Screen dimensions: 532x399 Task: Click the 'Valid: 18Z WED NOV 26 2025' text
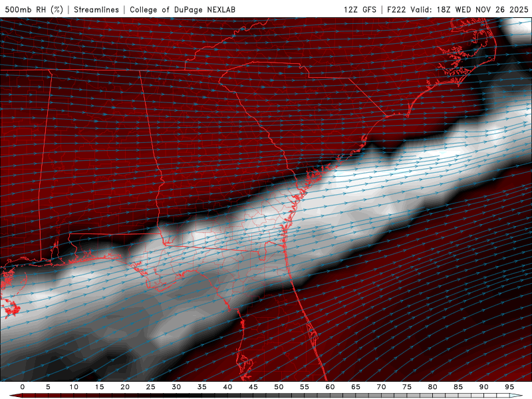pos(469,9)
